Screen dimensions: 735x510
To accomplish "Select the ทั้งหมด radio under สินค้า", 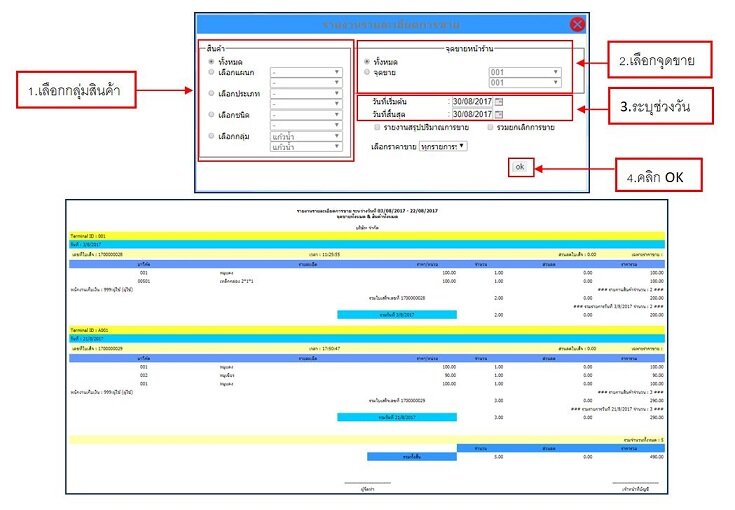I will (211, 61).
